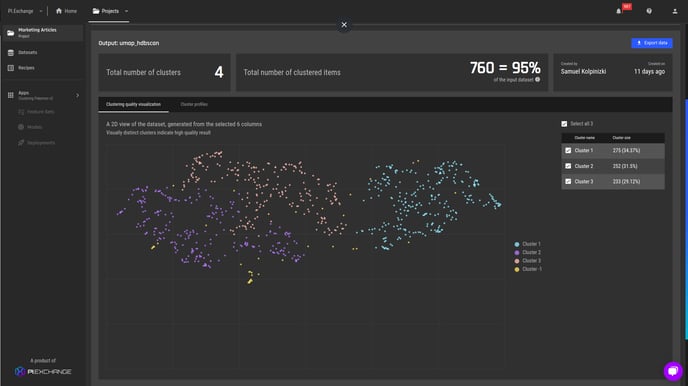This screenshot has height=386, width=688.
Task: Uncheck the Cluster 2 checkbox
Action: click(568, 166)
